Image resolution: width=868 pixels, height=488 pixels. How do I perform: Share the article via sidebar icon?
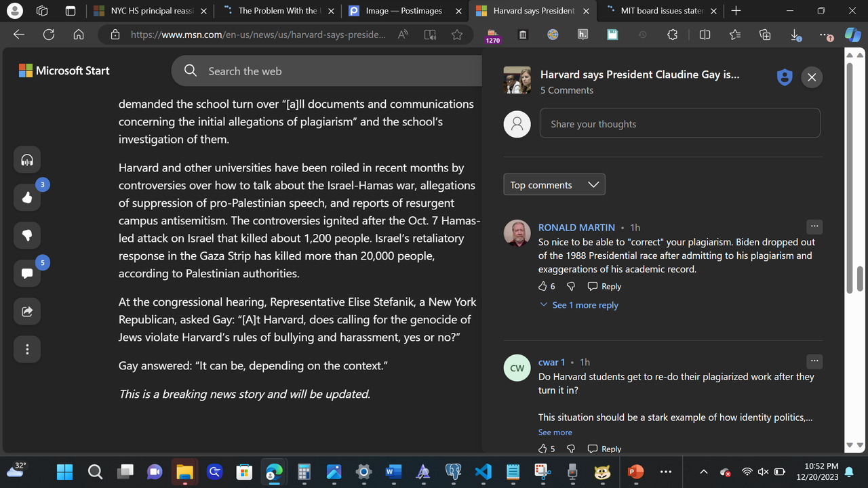click(27, 312)
